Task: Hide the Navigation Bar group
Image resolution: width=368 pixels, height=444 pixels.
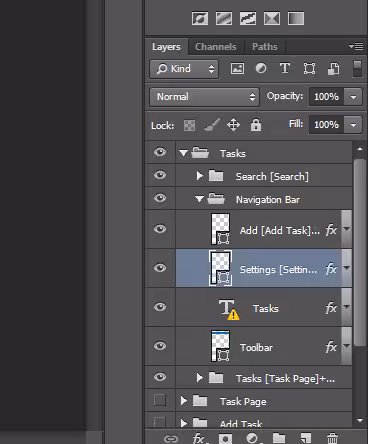Action: coord(160,198)
